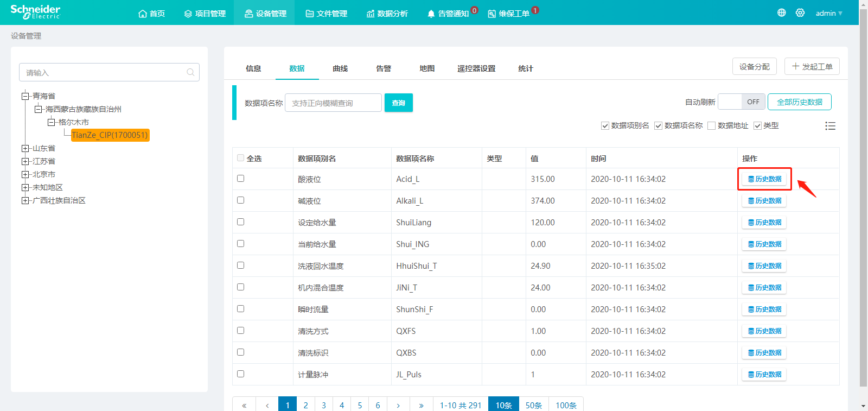Check the row for 洗液回水温度

tap(241, 265)
